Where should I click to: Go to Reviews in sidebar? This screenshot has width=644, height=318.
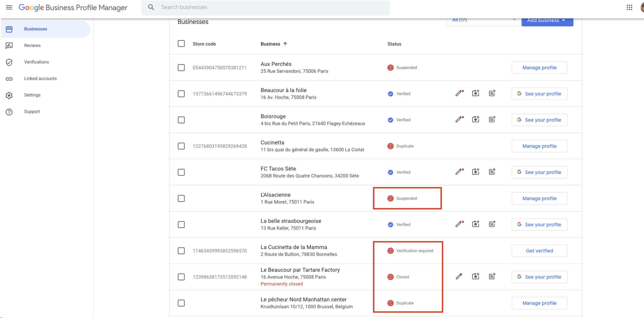pos(32,45)
